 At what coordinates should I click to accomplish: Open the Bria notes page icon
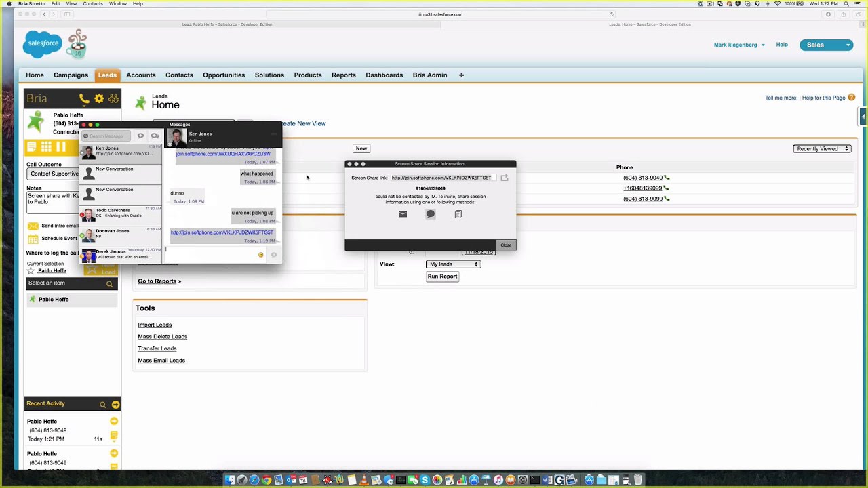click(x=31, y=147)
